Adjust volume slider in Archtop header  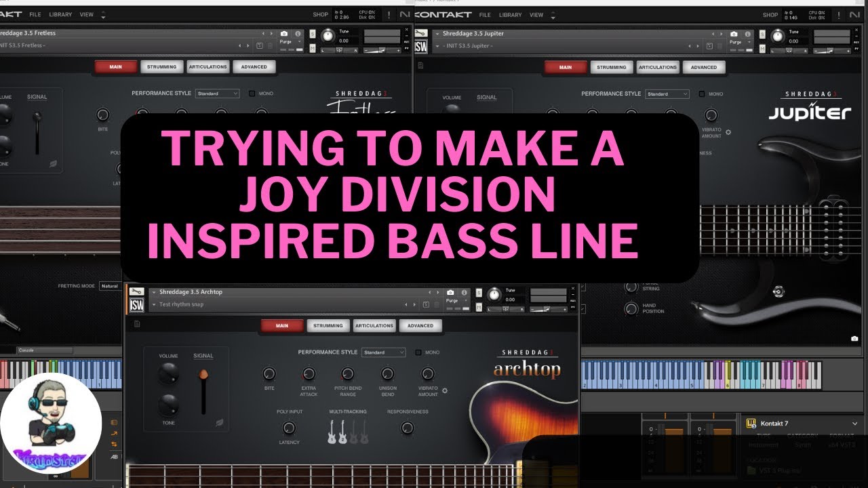click(548, 309)
